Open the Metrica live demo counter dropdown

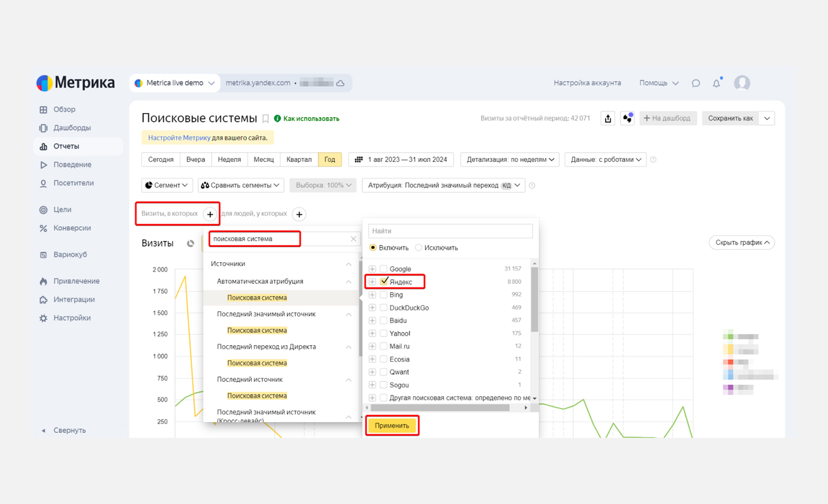pyautogui.click(x=174, y=83)
